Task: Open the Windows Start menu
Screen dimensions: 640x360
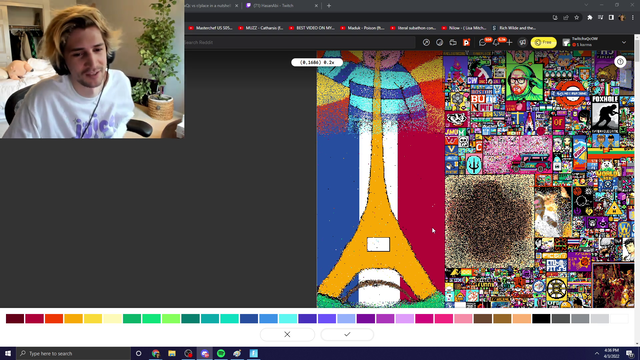Action: (8, 353)
